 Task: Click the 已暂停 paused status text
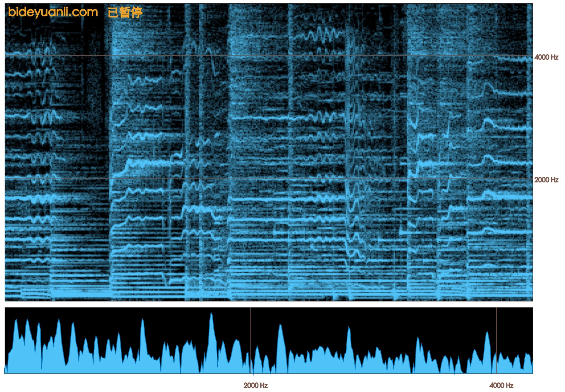[125, 13]
